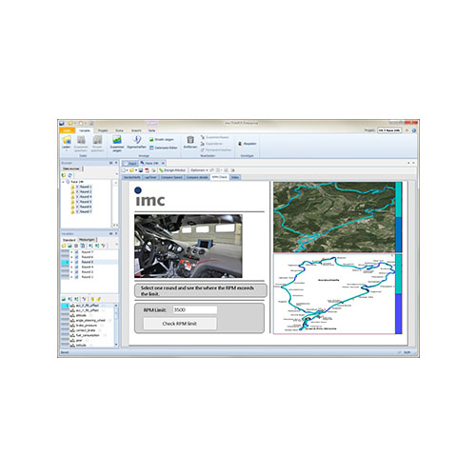476x476 pixels.
Task: Click the filter icon in the channel list toolbar
Action: pyautogui.click(x=84, y=299)
